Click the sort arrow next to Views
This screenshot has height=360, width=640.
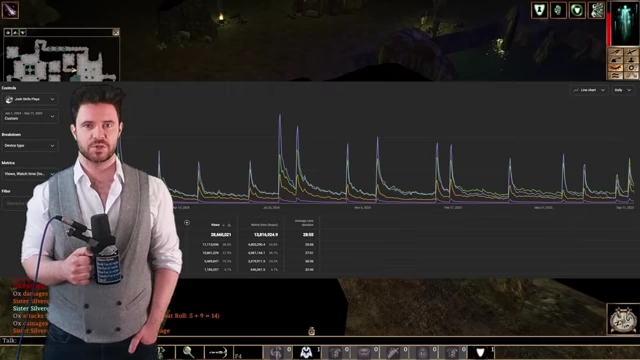(x=223, y=225)
